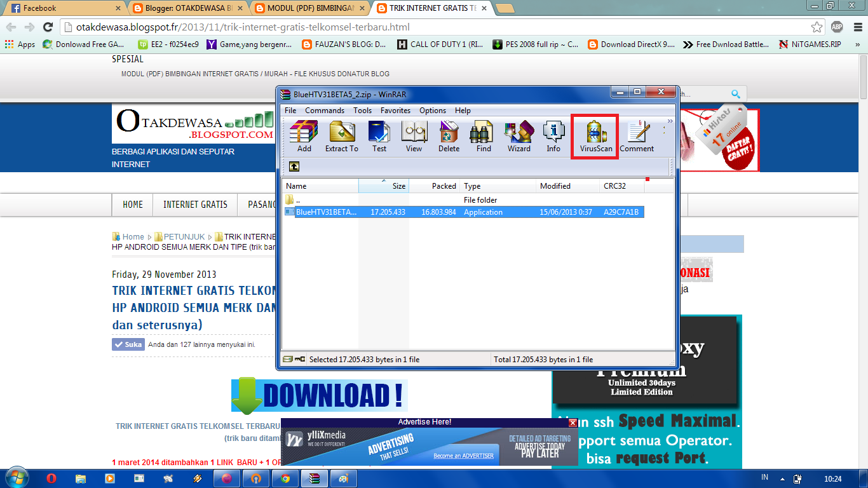Click the Delete icon in WinRAR toolbar
Screen dimensions: 868x488
coord(449,136)
